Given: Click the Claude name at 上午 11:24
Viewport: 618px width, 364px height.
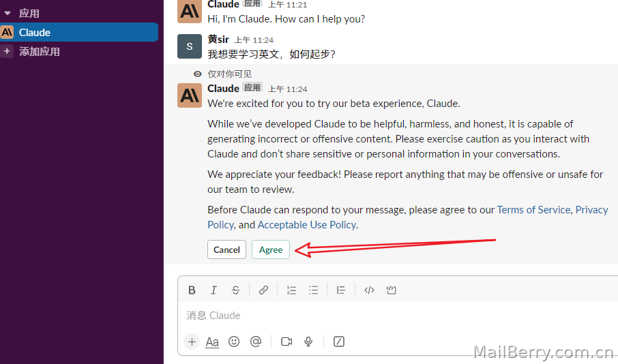Looking at the screenshot, I should [224, 89].
